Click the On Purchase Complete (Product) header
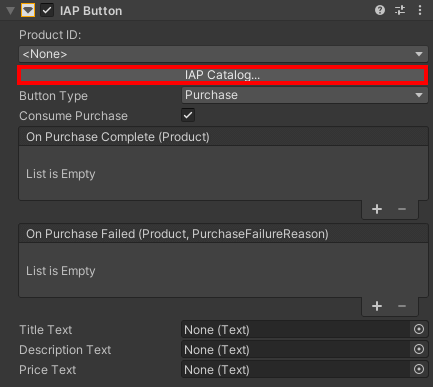 pyautogui.click(x=223, y=137)
